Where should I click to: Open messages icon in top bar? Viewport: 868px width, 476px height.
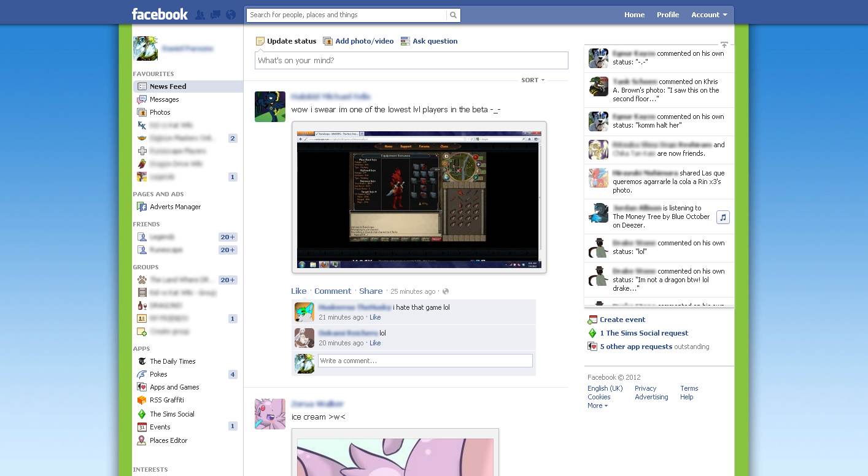(215, 15)
